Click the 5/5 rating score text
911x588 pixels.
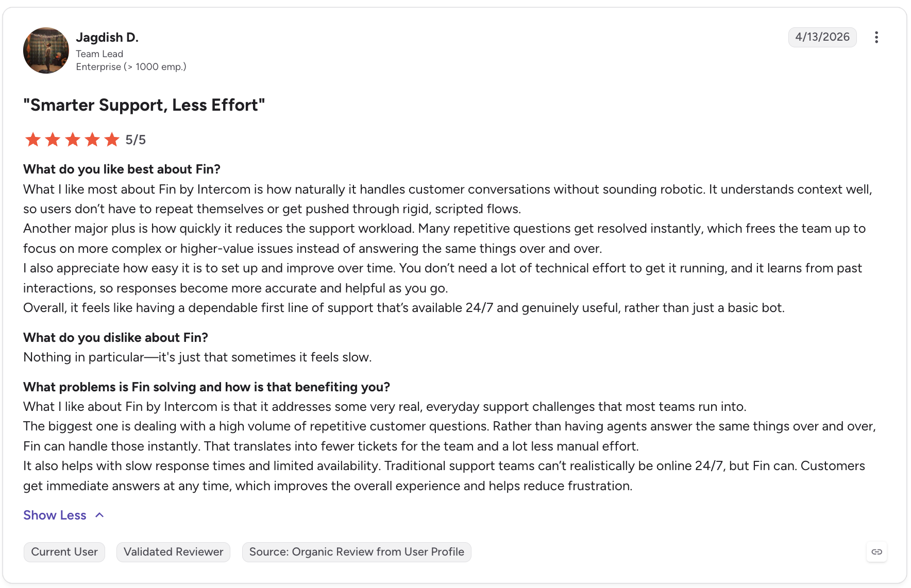(x=136, y=140)
